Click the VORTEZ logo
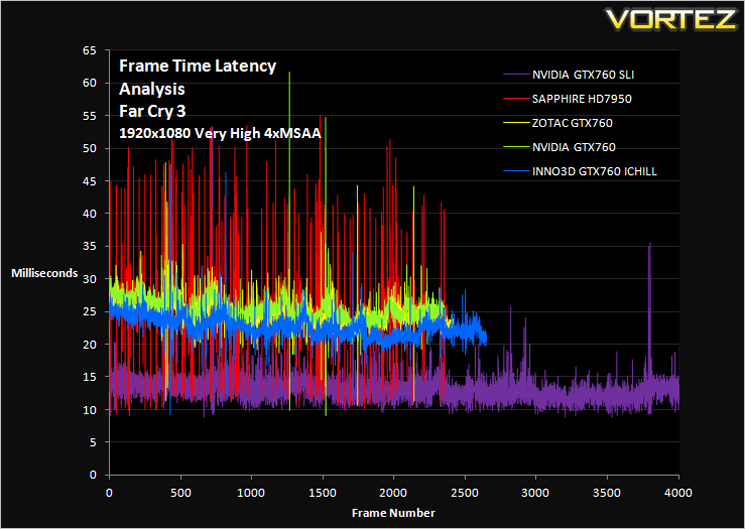Viewport: 745px width, 529px height. point(671,19)
